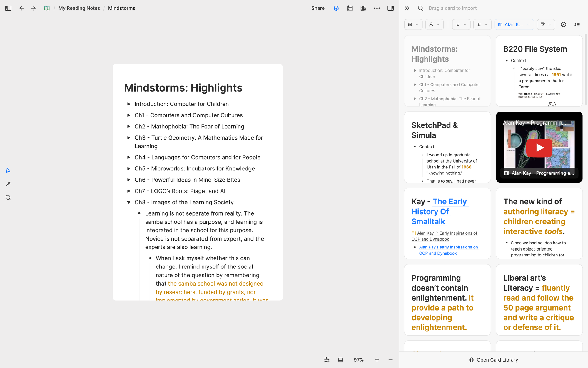The image size is (588, 368).
Task: Click My Reading Notes breadcrumb
Action: pyautogui.click(x=79, y=8)
